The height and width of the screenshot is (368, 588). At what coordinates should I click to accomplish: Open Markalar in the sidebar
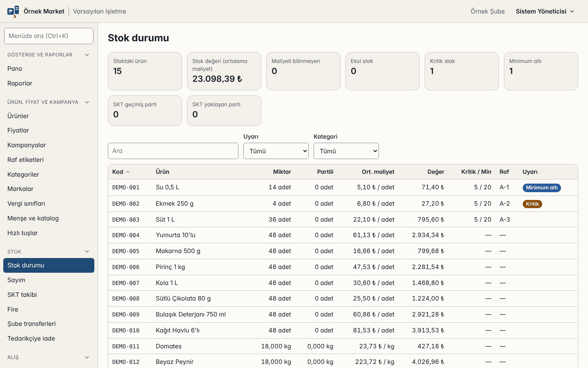pos(49,189)
